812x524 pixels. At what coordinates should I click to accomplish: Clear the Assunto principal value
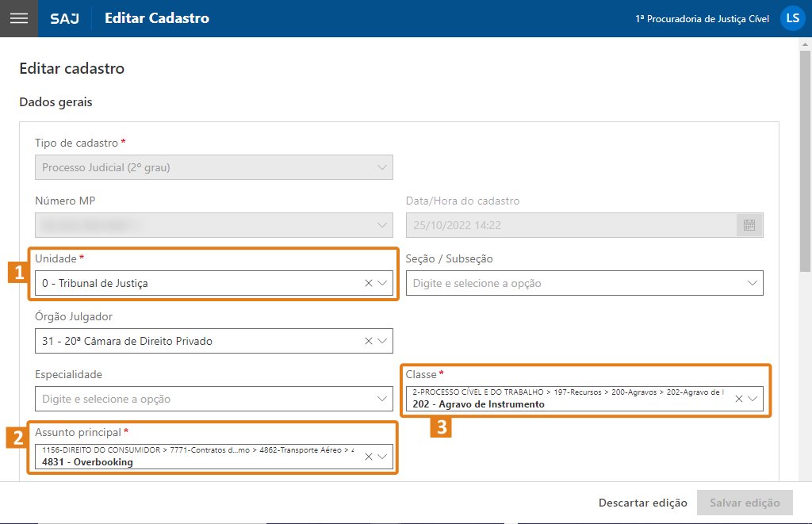[369, 456]
